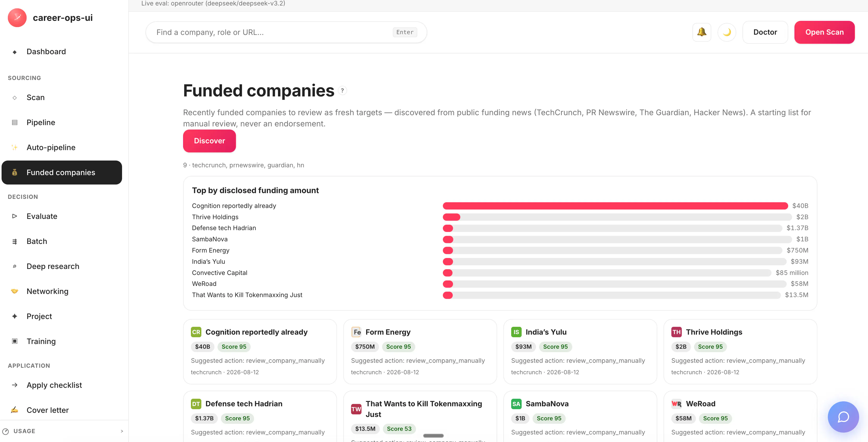
Task: Click the Pipeline list icon
Action: tap(15, 122)
